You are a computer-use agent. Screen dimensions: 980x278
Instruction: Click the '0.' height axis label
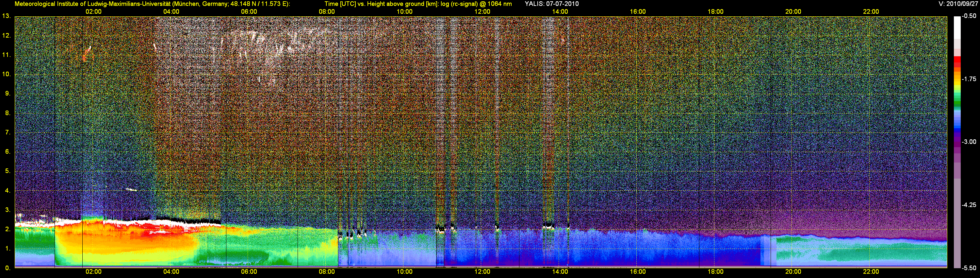coord(8,268)
